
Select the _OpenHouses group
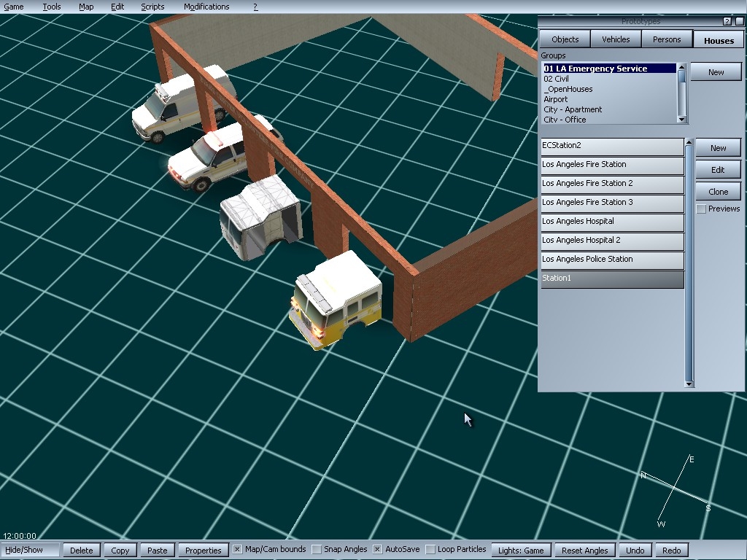(x=609, y=89)
